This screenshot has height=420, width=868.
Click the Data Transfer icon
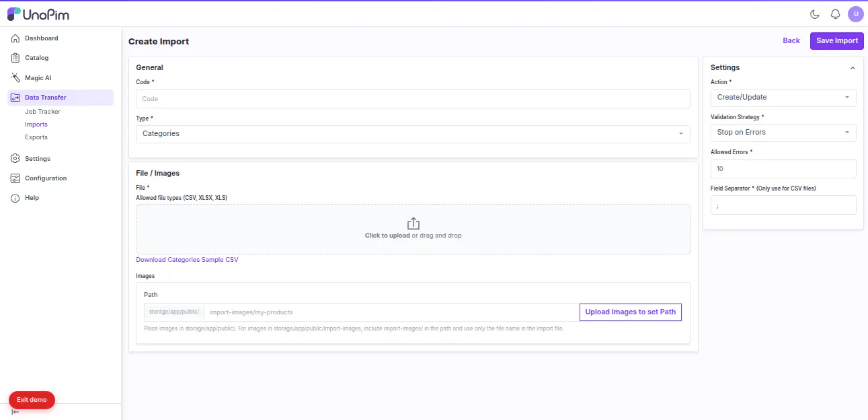click(15, 98)
